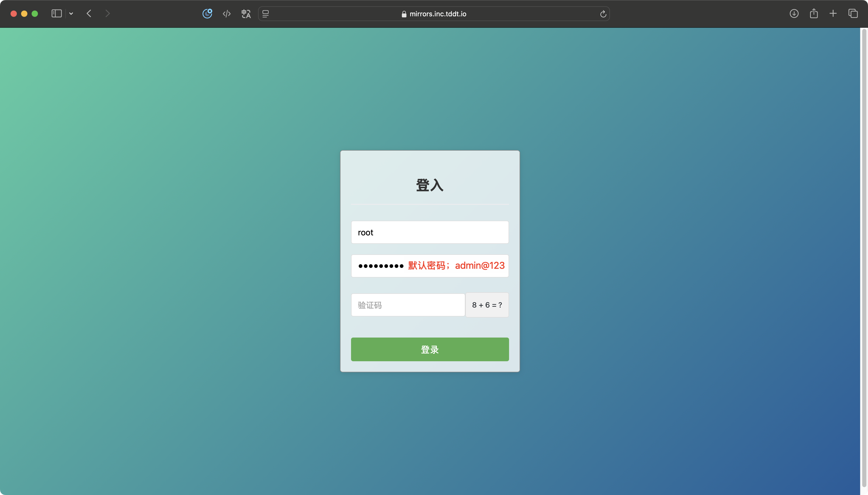Show the Reader view icon in address bar
This screenshot has height=495, width=868.
[265, 14]
